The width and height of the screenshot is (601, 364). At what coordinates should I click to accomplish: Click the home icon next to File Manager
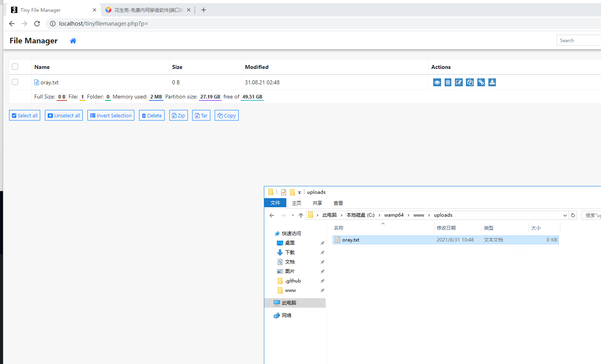[x=73, y=41]
